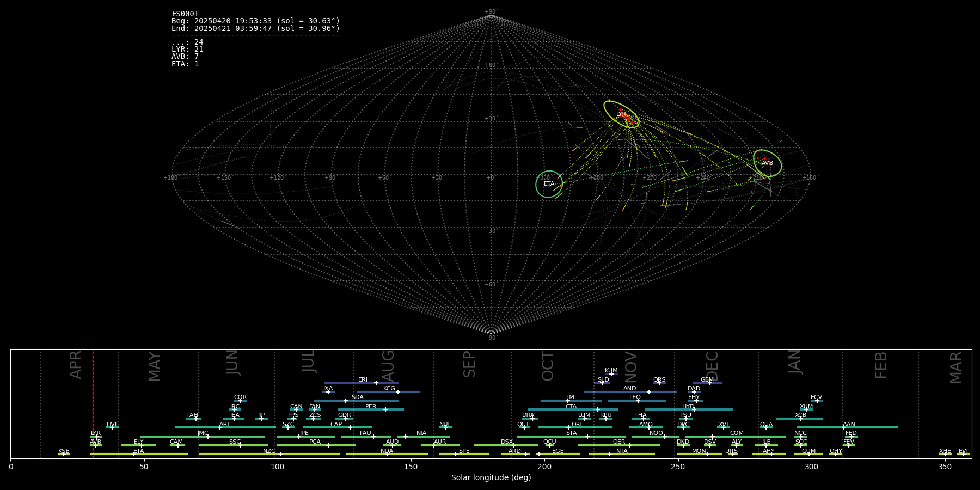Click the CAP shower label in timeline

click(336, 425)
